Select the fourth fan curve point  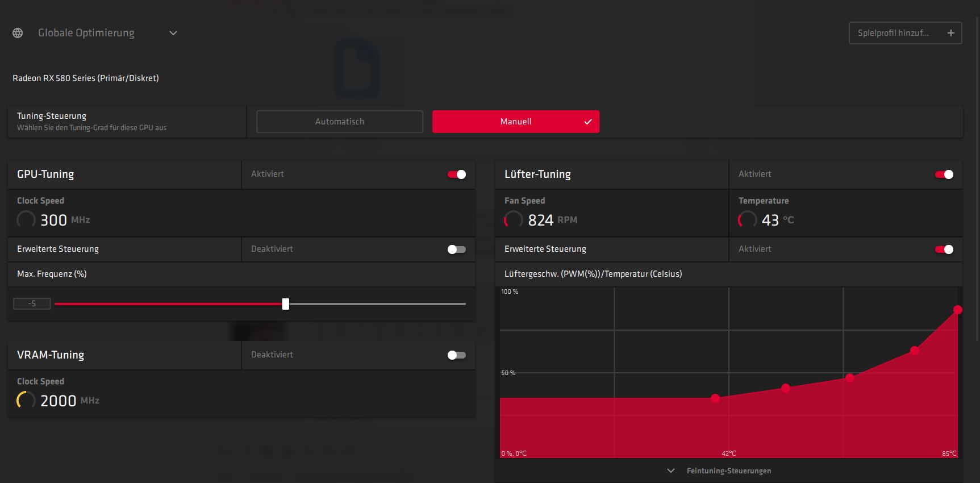[x=915, y=351]
